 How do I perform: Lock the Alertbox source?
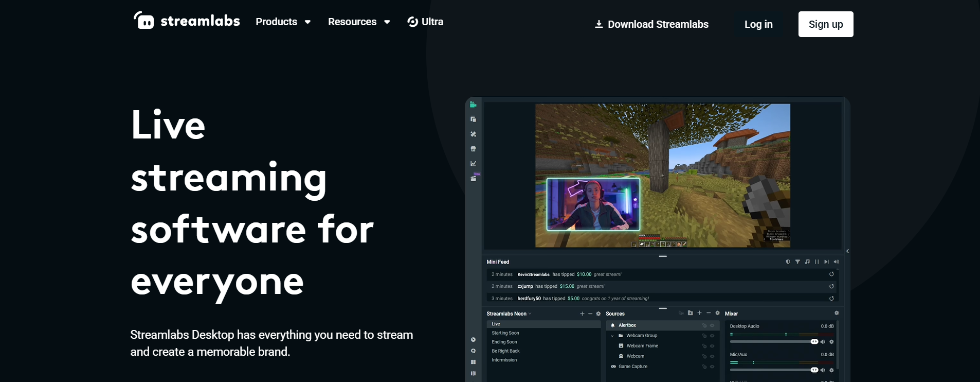click(x=704, y=325)
